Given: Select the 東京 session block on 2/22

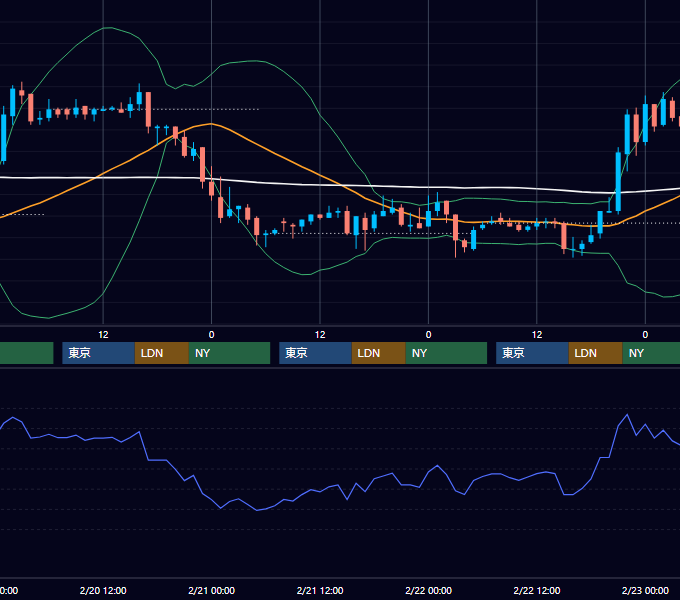Looking at the screenshot, I should pyautogui.click(x=532, y=353).
